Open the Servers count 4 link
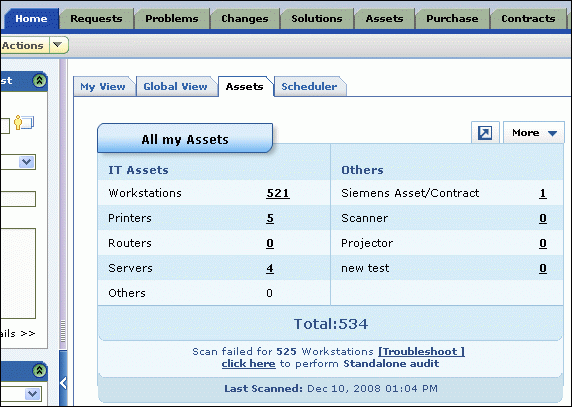This screenshot has width=572, height=407. click(270, 268)
